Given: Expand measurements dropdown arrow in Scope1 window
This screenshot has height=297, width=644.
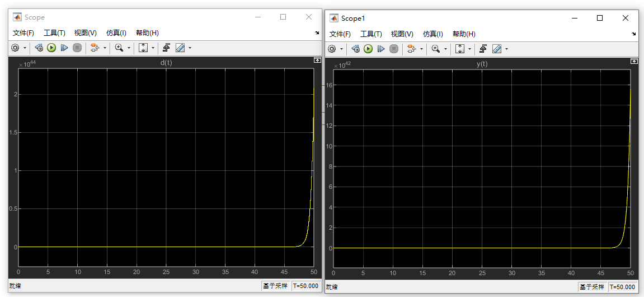Looking at the screenshot, I should pos(507,49).
